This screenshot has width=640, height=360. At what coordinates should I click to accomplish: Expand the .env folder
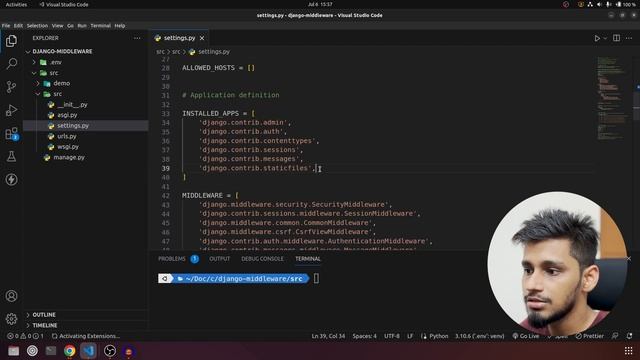tap(56, 62)
